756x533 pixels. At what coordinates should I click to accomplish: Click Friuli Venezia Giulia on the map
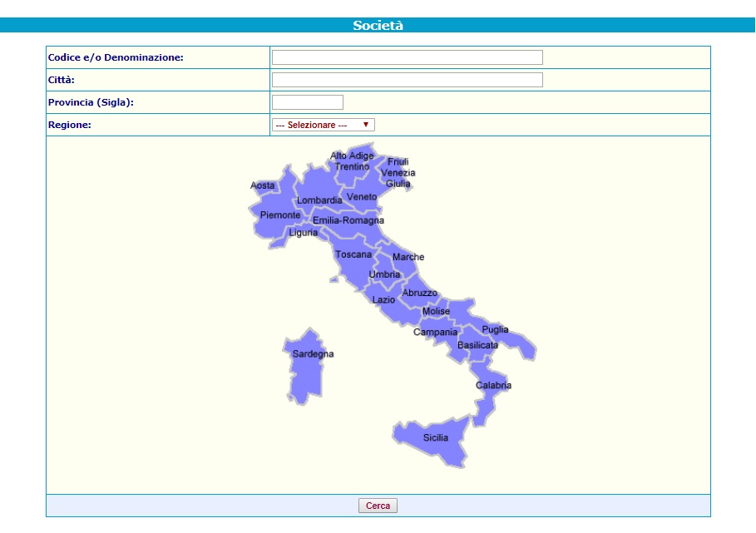point(397,172)
